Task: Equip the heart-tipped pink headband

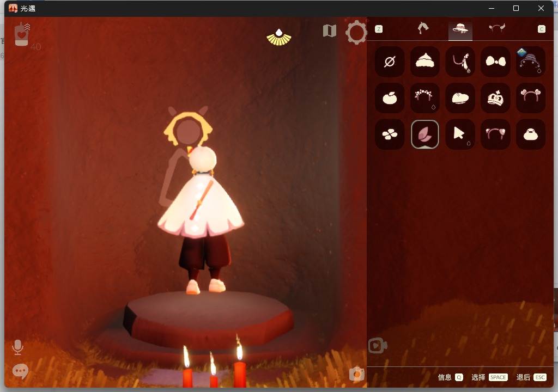Action: tap(531, 98)
